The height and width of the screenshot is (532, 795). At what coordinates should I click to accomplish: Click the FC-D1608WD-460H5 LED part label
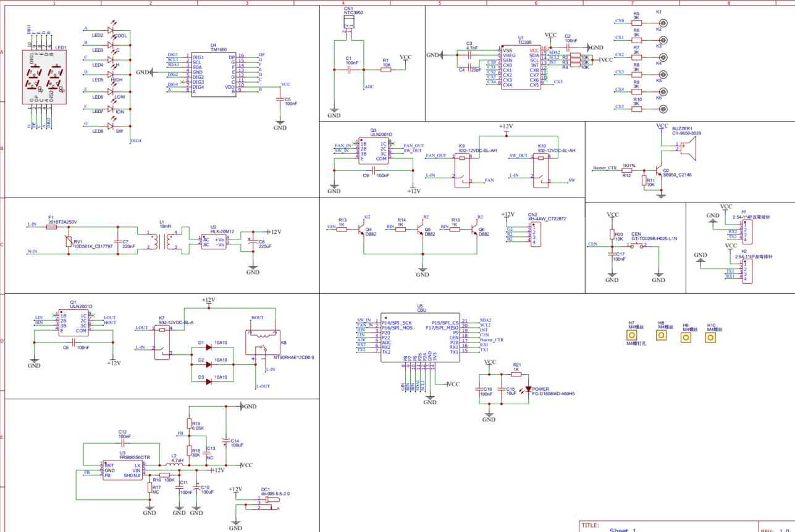pos(553,394)
